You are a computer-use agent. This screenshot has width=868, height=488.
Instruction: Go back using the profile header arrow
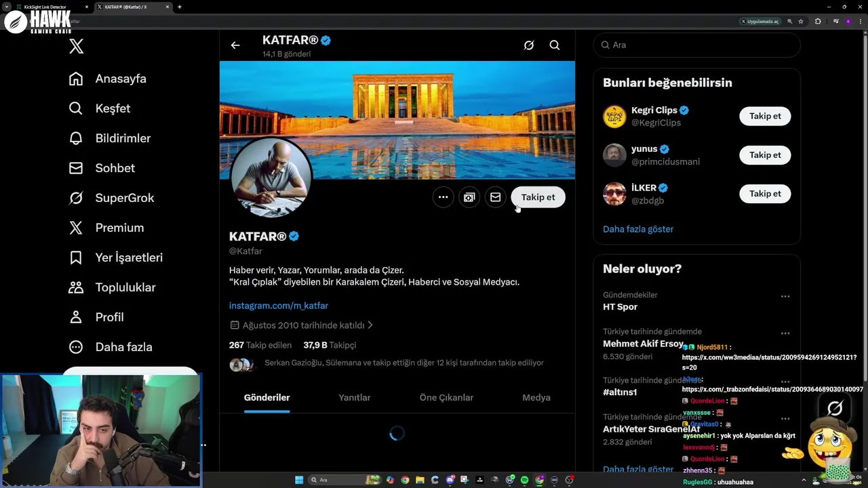235,45
